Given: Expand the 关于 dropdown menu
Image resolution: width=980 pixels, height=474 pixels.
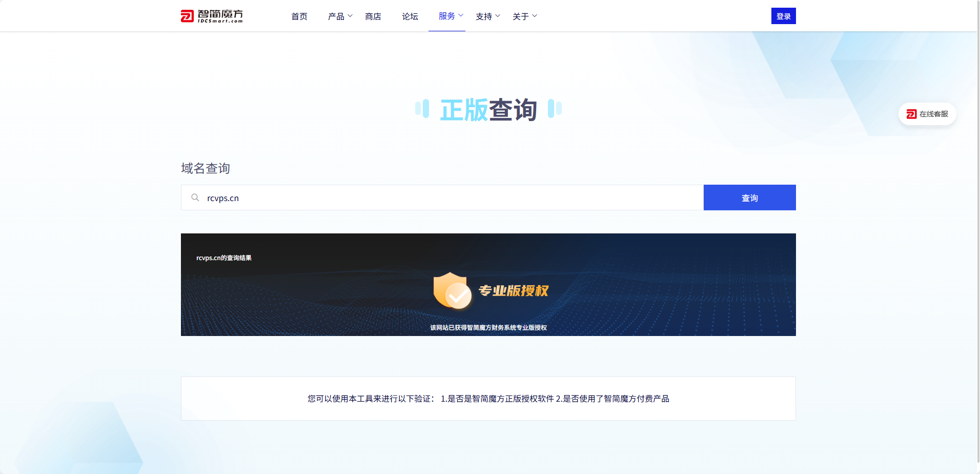Looking at the screenshot, I should point(524,16).
